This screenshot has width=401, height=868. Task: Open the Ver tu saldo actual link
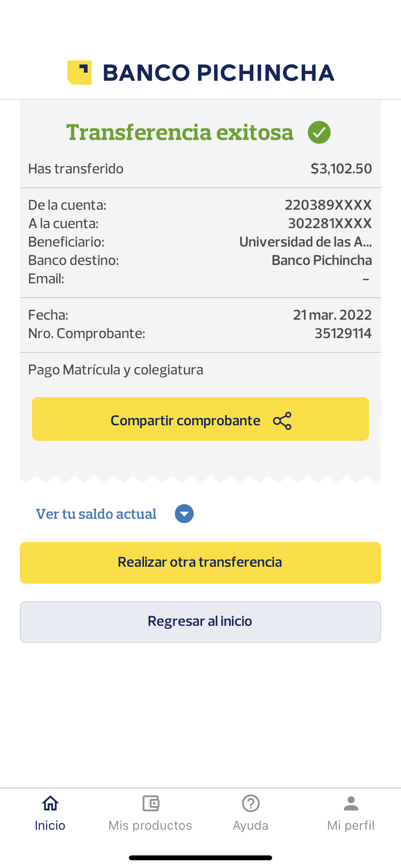tap(96, 514)
